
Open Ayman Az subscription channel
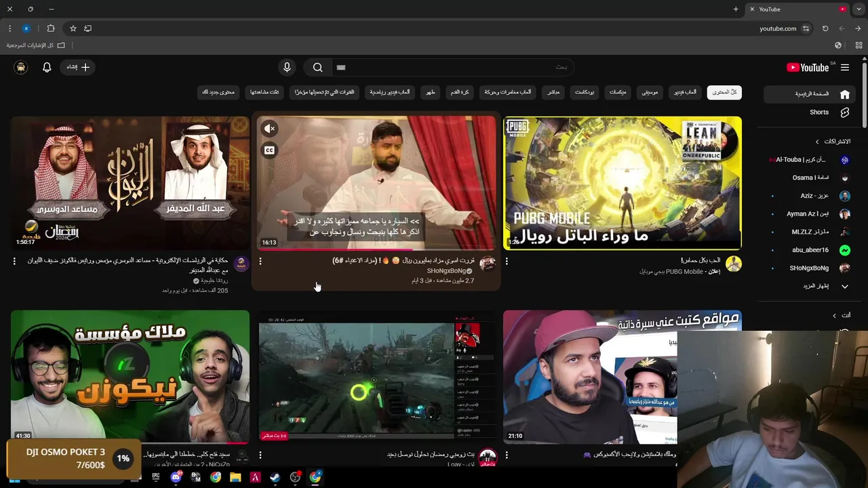click(810, 214)
